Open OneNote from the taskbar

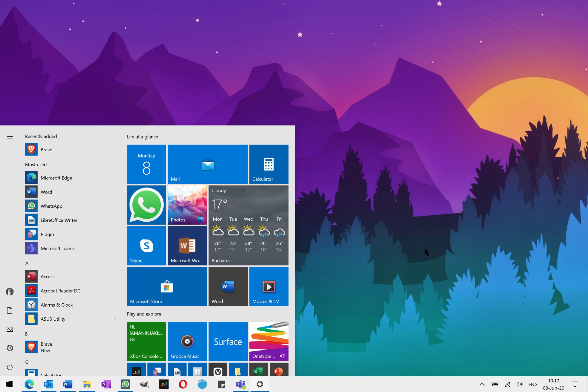coord(106,384)
